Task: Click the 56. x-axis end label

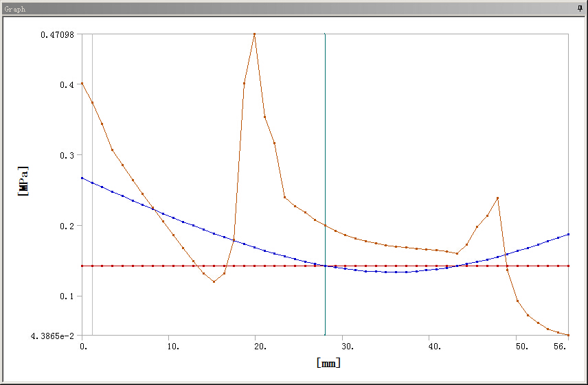Action: tap(560, 347)
